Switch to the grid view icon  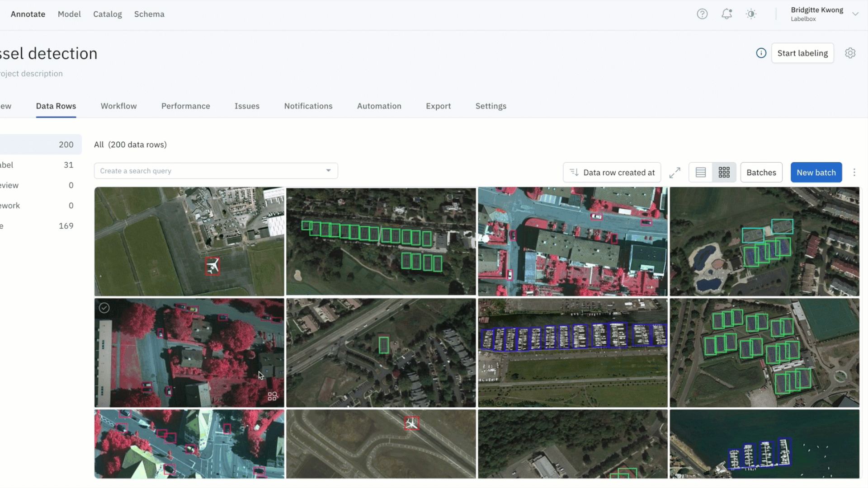(x=724, y=173)
